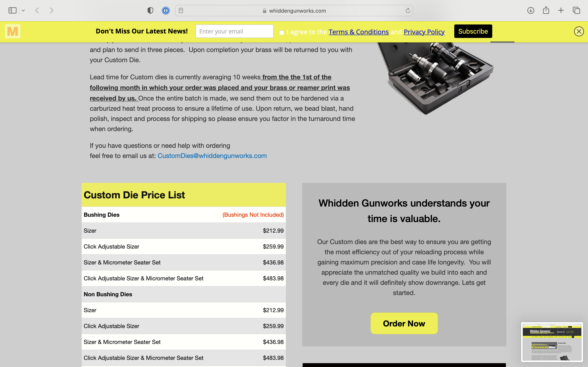Open the sidebar tab group dropdown chevron
588x367 pixels.
[x=23, y=10]
